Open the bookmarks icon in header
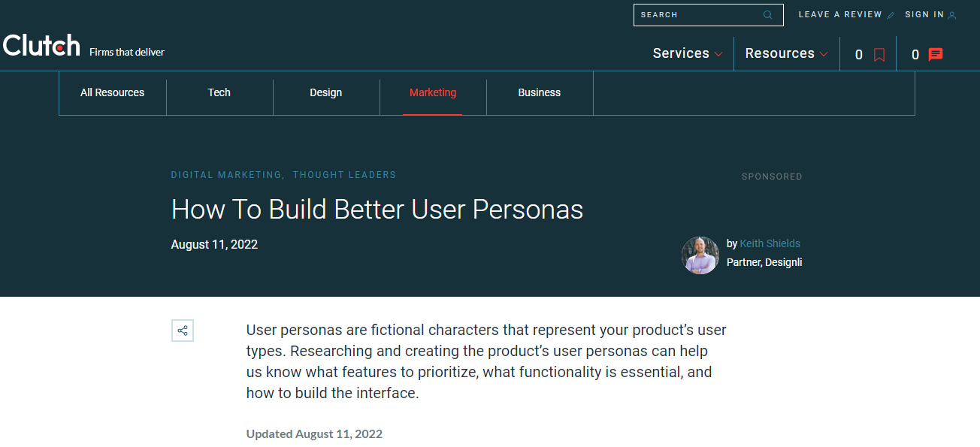Viewport: 980px width, 447px height. 879,54
